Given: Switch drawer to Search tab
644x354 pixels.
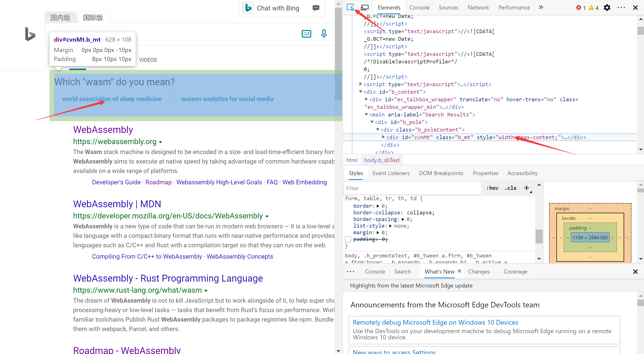Looking at the screenshot, I should pos(402,271).
